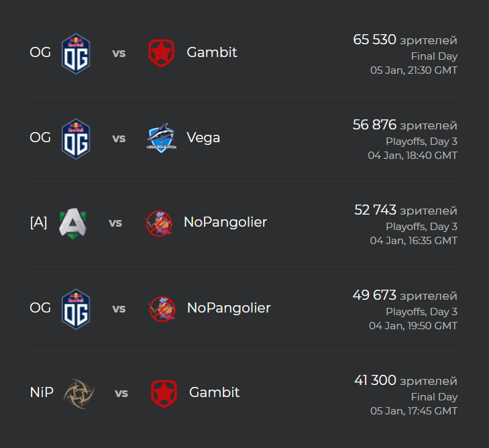Screen dimensions: 489x448
Task: Click the OG logo in the Vega match
Action: (76, 139)
